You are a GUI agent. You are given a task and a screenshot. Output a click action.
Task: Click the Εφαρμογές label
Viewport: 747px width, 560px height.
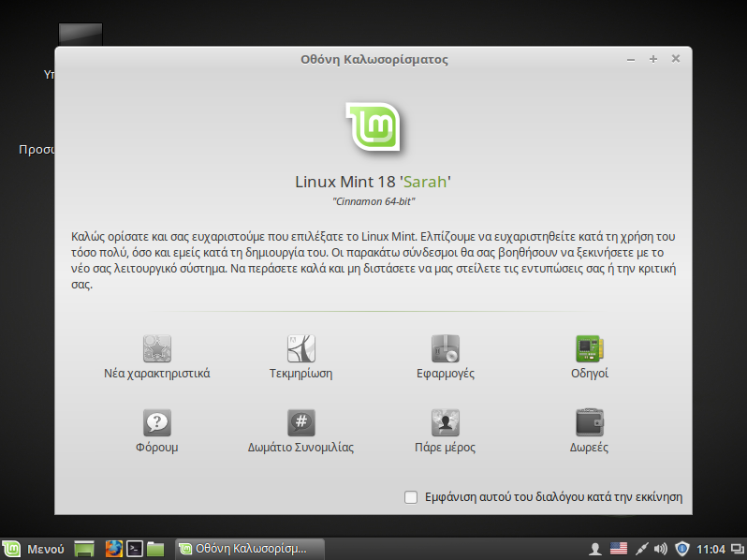[x=446, y=373]
